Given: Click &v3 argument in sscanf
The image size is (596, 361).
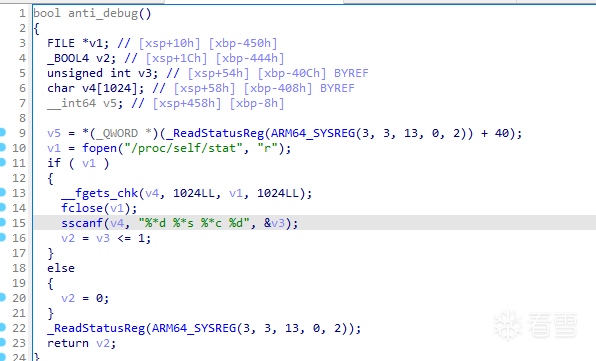Looking at the screenshot, I should (275, 223).
